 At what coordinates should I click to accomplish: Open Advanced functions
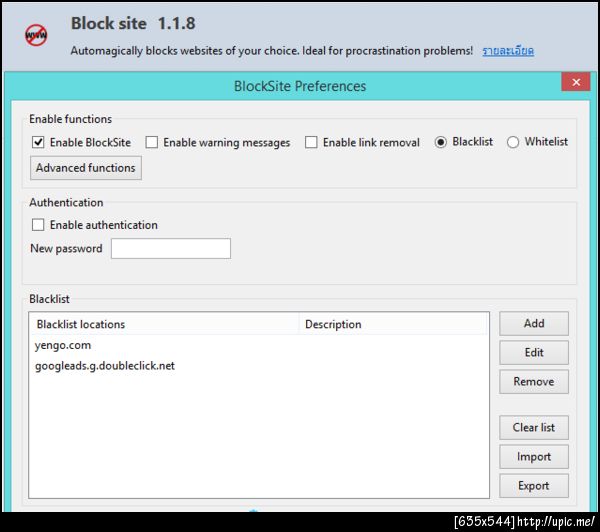tap(86, 168)
